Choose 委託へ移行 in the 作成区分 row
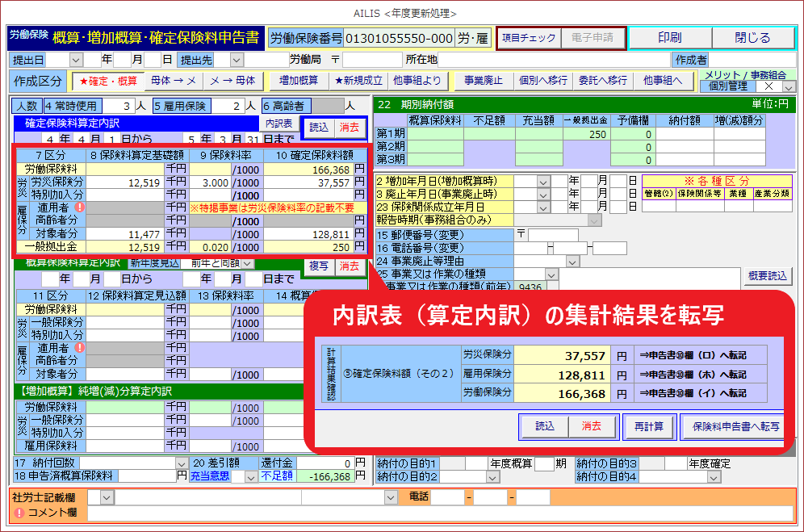This screenshot has width=804, height=532. point(602,81)
